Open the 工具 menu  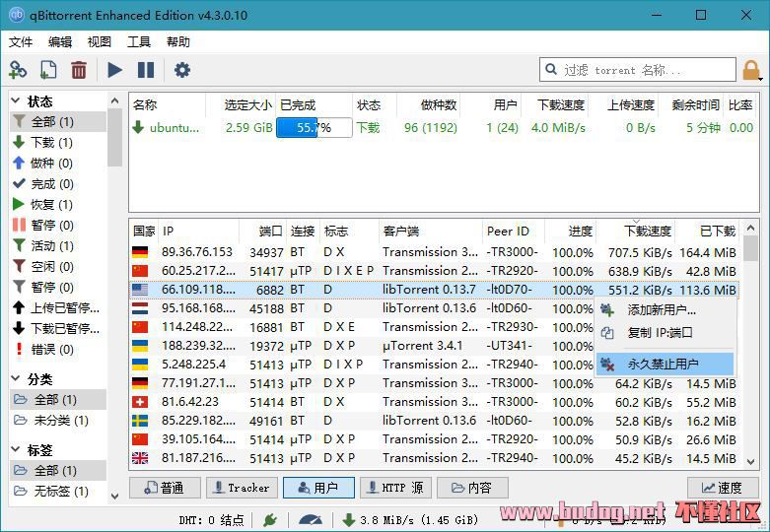(139, 42)
